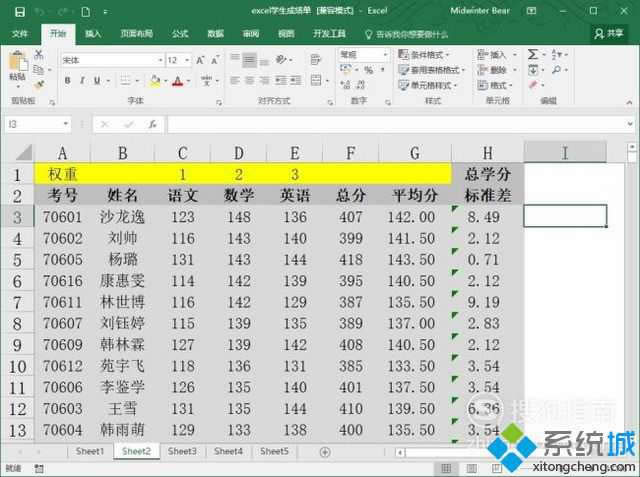Decrease font size with smaller A icon
The image size is (640, 477).
click(x=215, y=60)
